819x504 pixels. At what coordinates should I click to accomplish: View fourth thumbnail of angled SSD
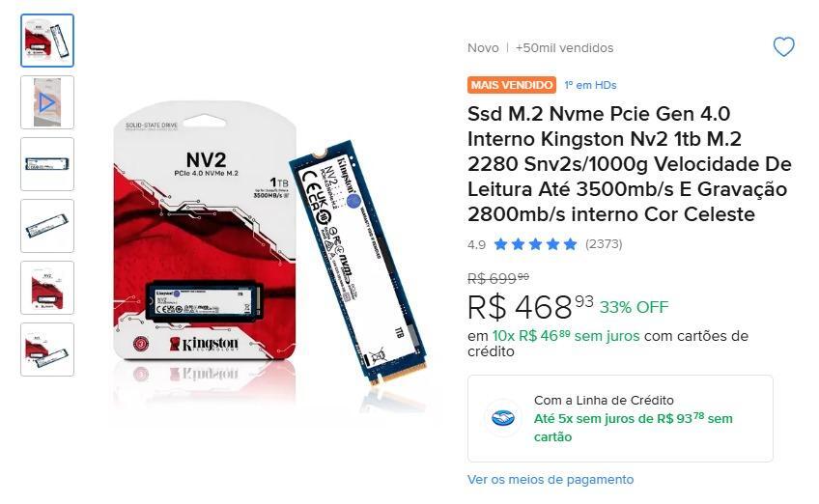[47, 226]
